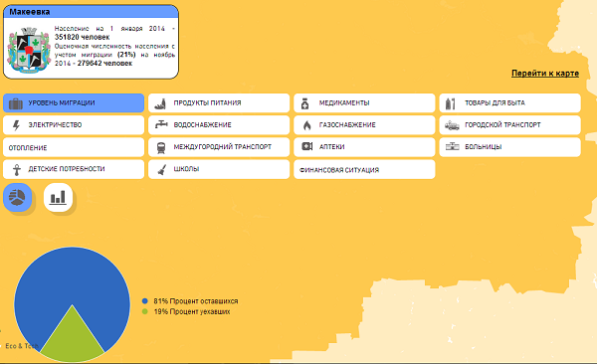Click the water tap icon
597x364 pixels.
click(161, 124)
